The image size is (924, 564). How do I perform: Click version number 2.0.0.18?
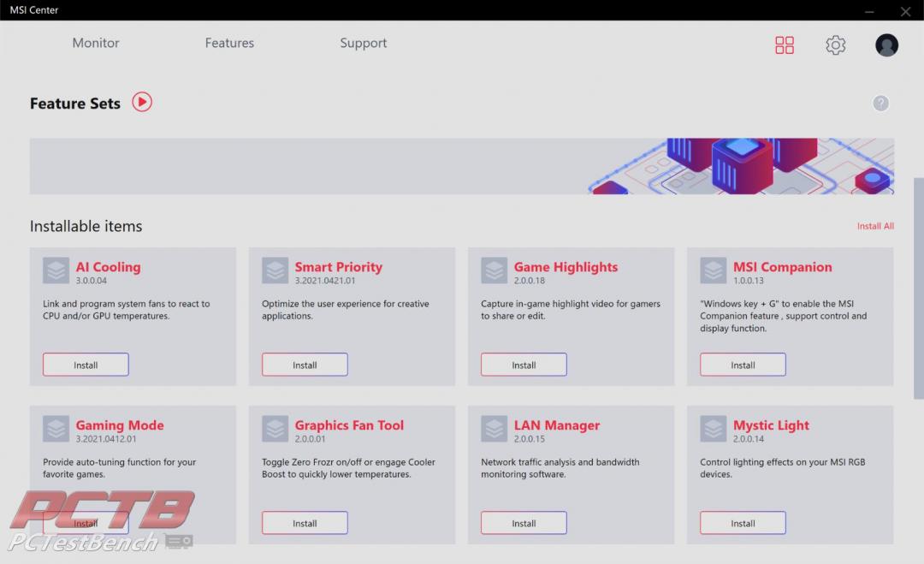click(x=530, y=281)
